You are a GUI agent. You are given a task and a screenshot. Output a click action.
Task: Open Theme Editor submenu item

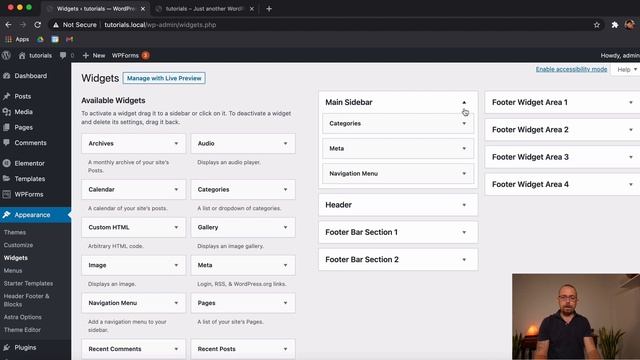pos(22,330)
